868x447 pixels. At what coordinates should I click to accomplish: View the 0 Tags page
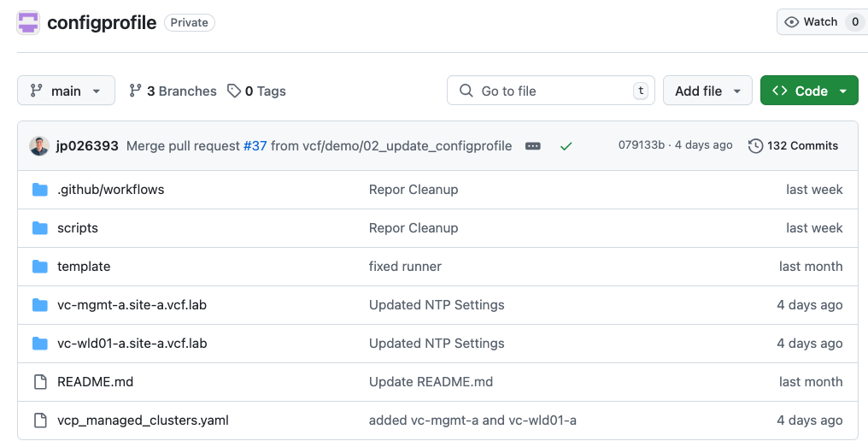pos(257,91)
